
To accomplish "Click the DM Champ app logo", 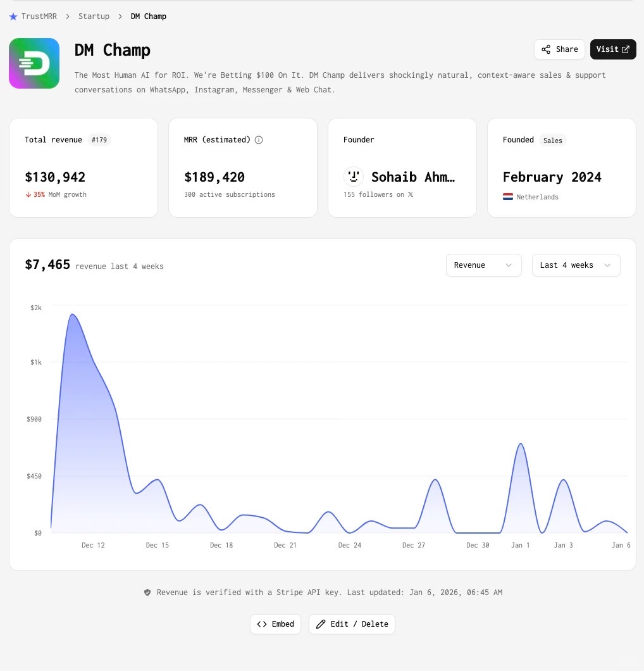I will click(x=34, y=63).
